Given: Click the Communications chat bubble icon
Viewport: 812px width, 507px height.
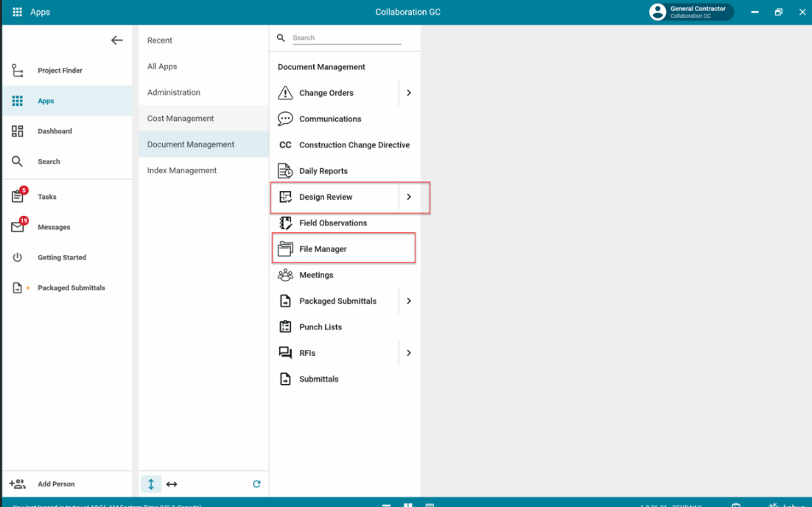Looking at the screenshot, I should (x=285, y=119).
